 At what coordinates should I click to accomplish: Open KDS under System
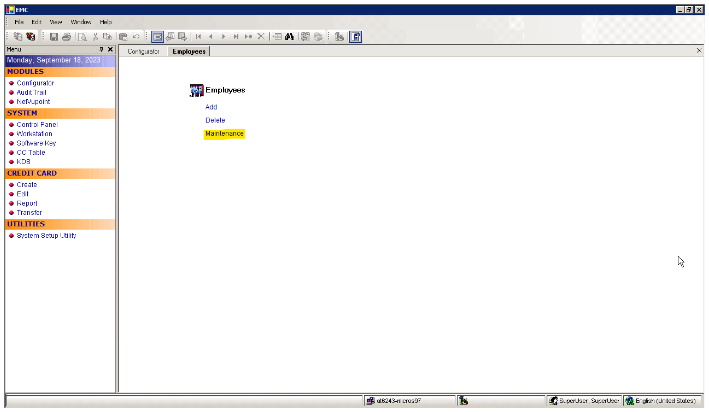coord(24,161)
